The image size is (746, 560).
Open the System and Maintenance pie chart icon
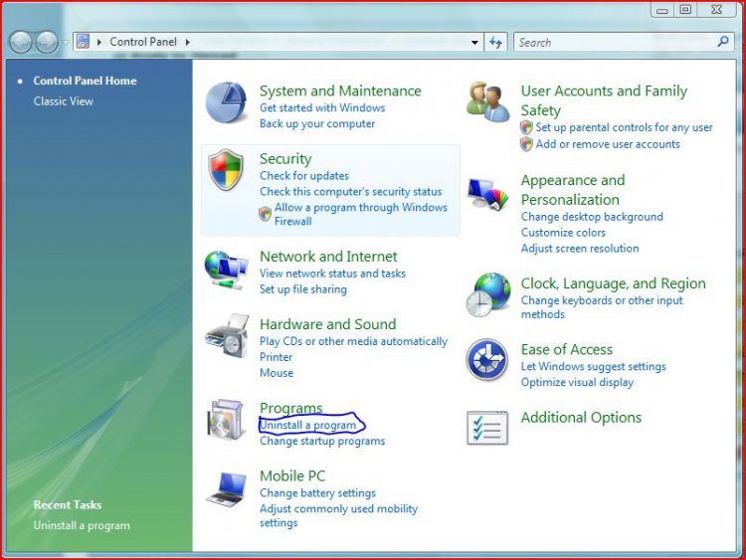coord(226,102)
